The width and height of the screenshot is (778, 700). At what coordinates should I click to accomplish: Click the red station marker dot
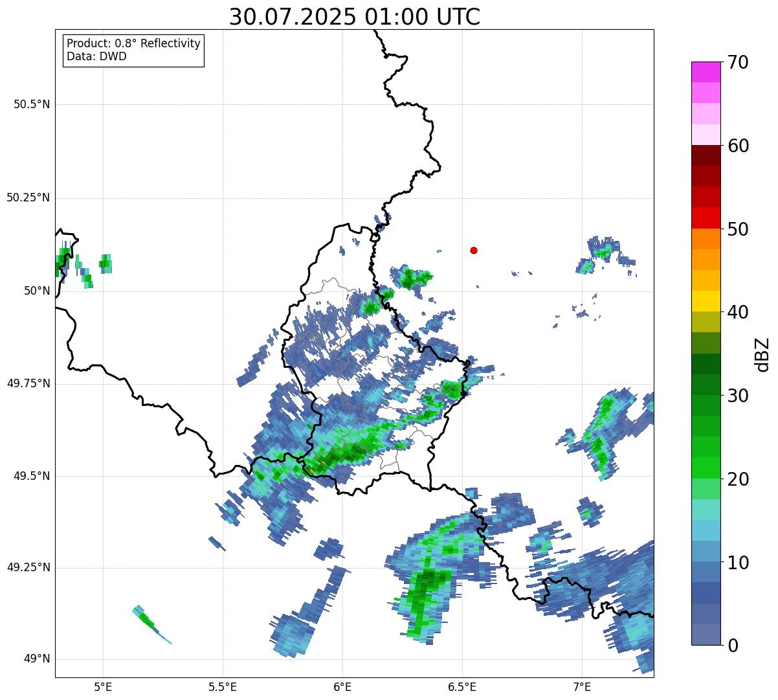[x=474, y=250]
